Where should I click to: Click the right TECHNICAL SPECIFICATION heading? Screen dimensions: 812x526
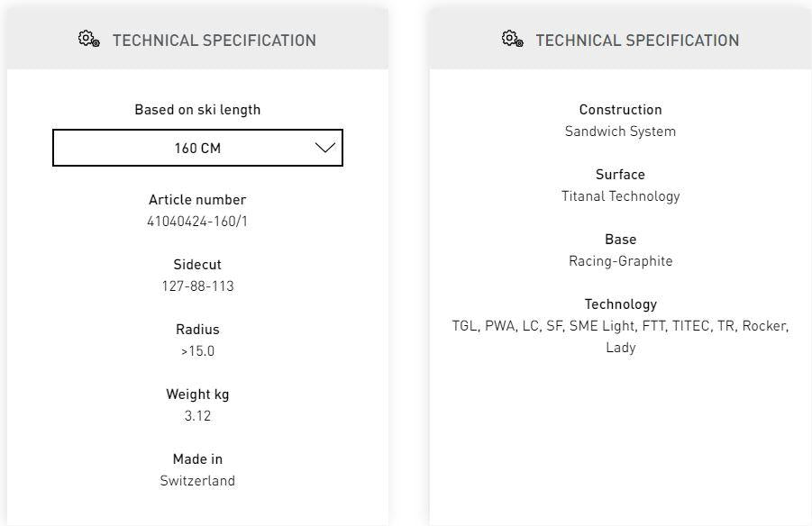(637, 41)
